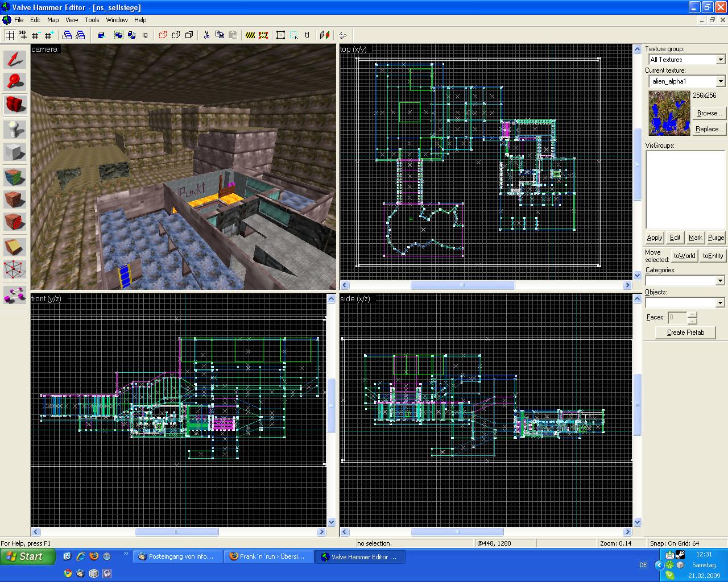Screen dimensions: 728x582
Task: Click the alien_alpha1 texture preview
Action: pyautogui.click(x=669, y=113)
